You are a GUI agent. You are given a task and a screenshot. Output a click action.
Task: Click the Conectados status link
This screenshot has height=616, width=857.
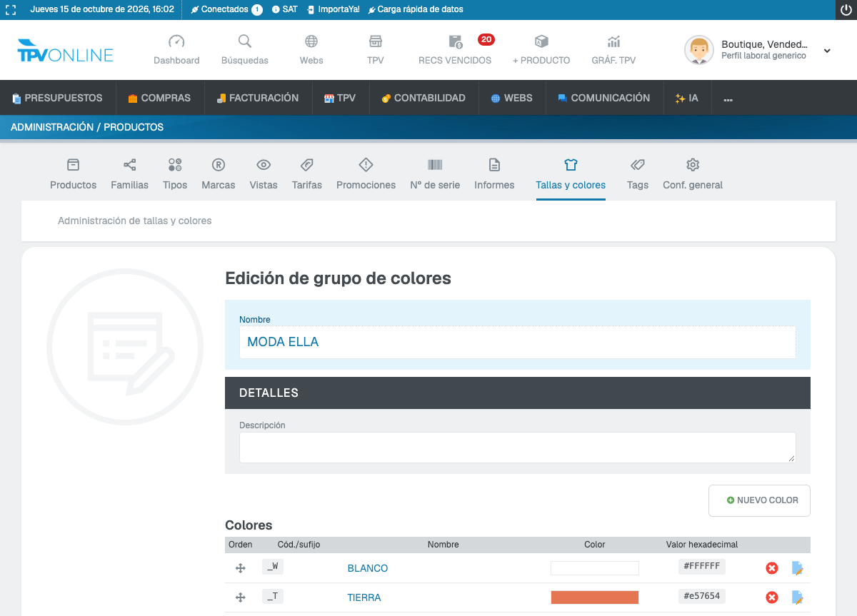click(226, 10)
